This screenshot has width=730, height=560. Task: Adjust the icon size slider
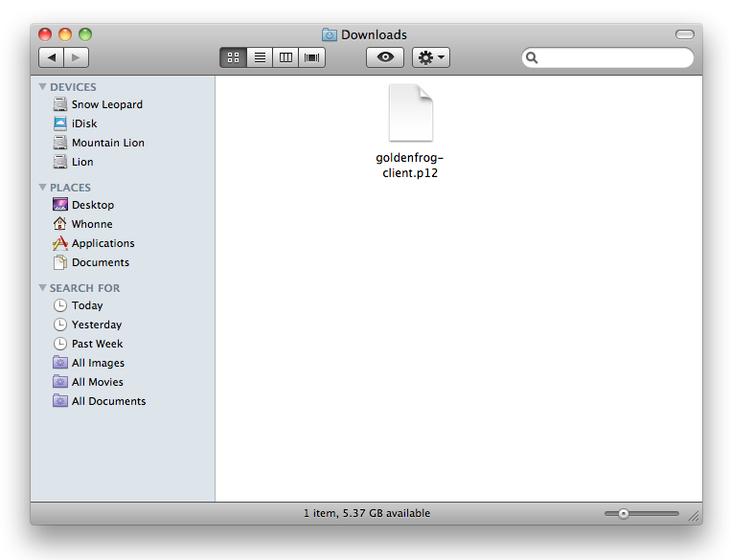pyautogui.click(x=642, y=513)
